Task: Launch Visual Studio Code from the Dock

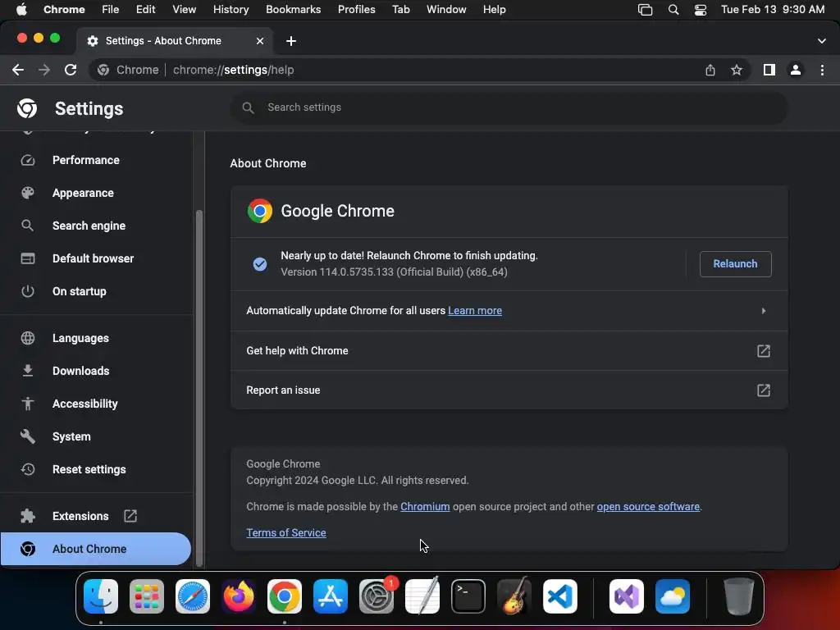Action: [559, 596]
